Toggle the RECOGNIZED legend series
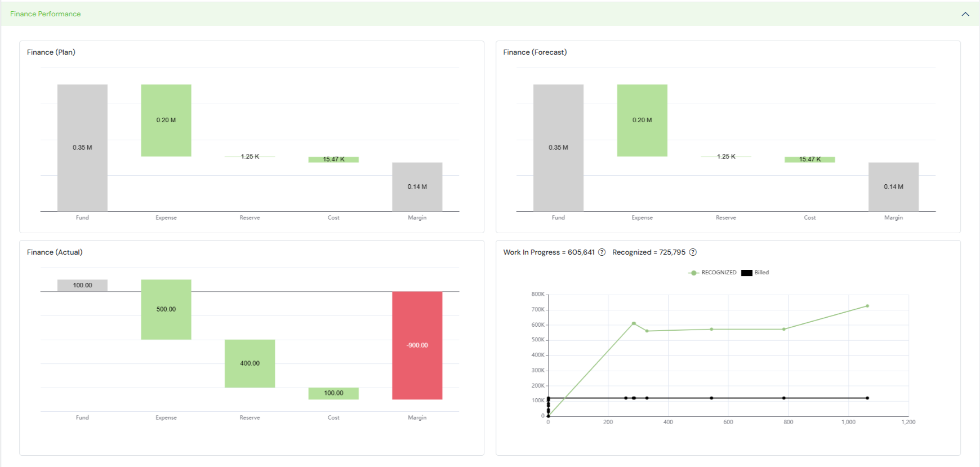This screenshot has height=467, width=980. [712, 273]
